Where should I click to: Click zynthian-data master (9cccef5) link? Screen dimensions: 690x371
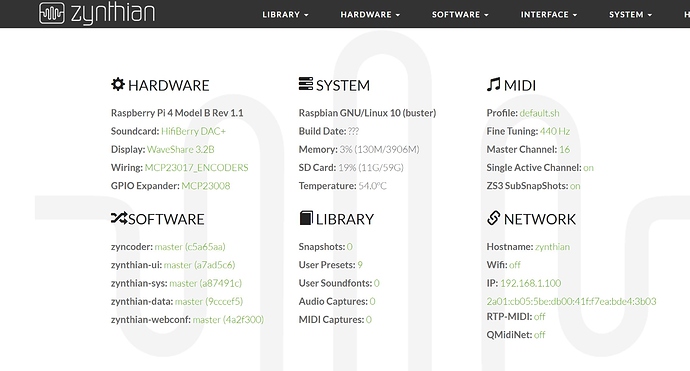pos(209,301)
